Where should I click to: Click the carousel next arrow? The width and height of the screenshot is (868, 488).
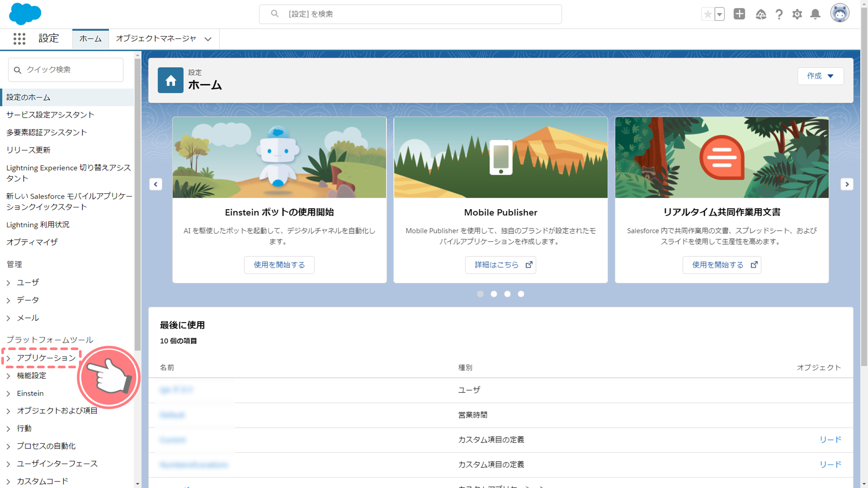coord(847,184)
